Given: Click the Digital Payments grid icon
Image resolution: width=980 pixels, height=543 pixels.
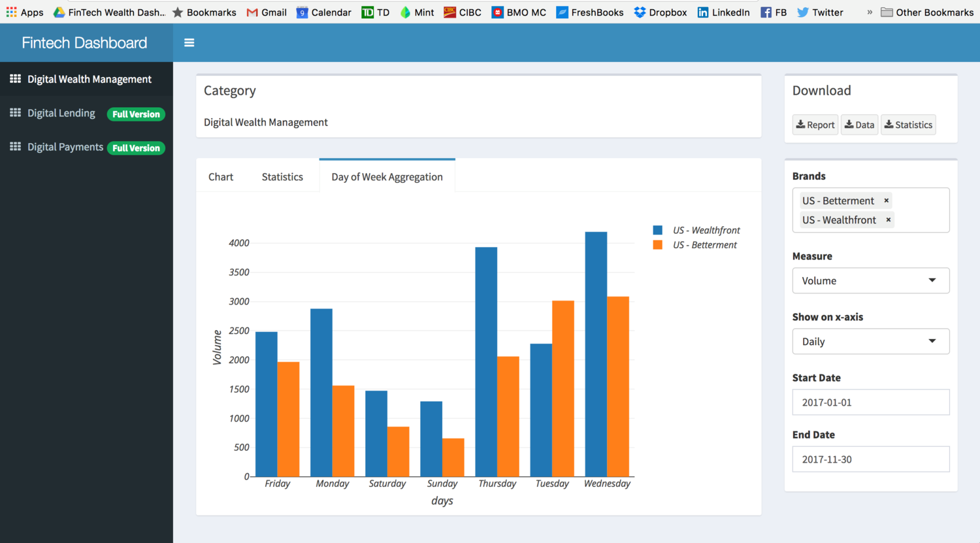Looking at the screenshot, I should point(15,146).
